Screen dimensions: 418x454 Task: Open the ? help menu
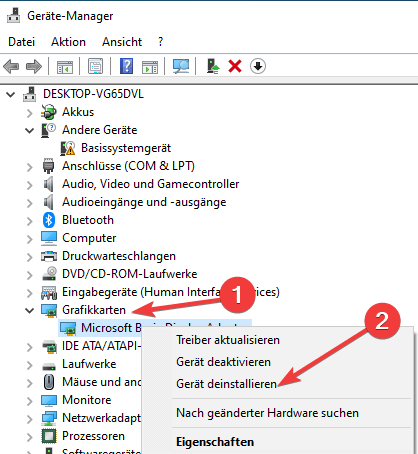(x=161, y=42)
